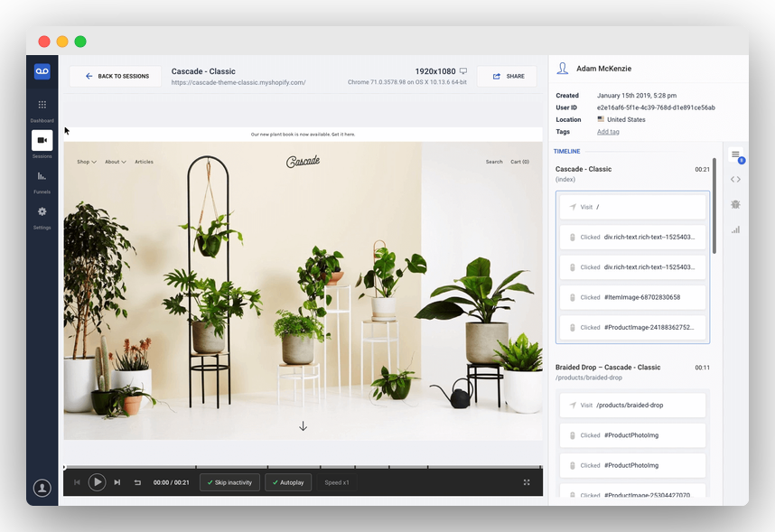Screen dimensions: 775x532
Task: Open the Settings gear icon
Action: 42,211
